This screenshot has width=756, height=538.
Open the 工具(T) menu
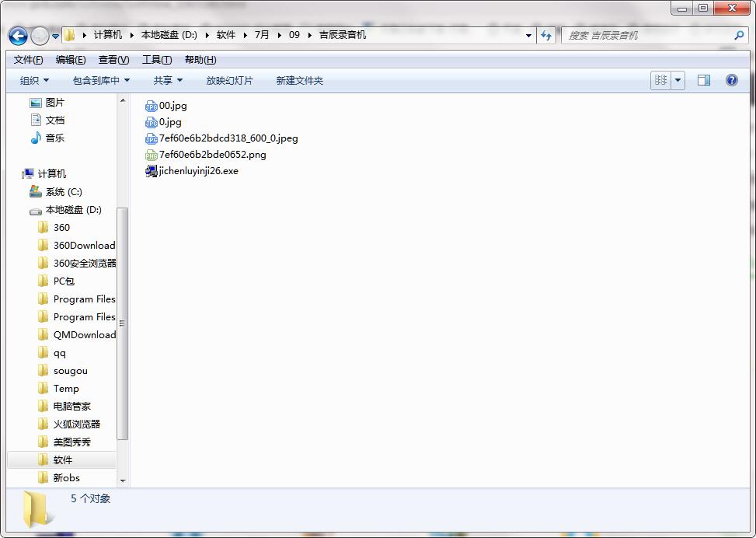click(x=157, y=60)
